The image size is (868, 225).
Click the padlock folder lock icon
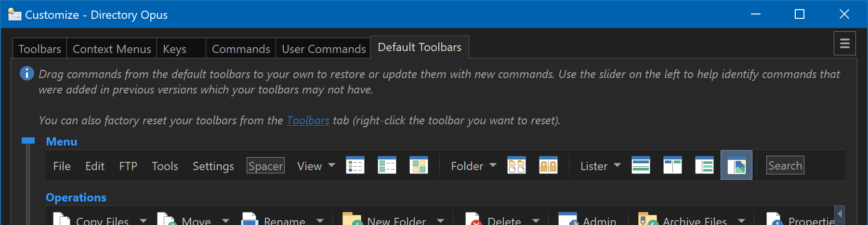(x=549, y=165)
